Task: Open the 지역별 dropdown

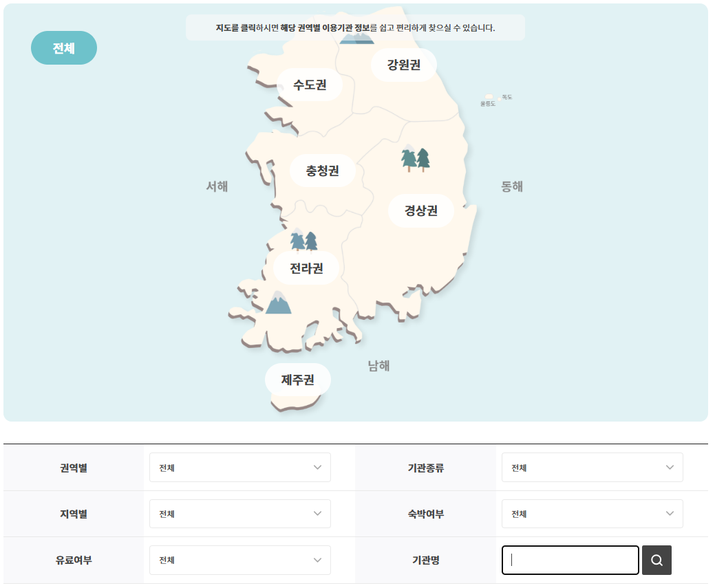Action: pos(239,513)
